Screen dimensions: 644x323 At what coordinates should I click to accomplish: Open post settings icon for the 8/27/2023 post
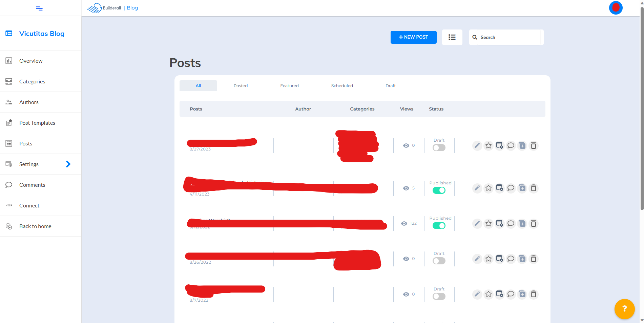(x=499, y=146)
